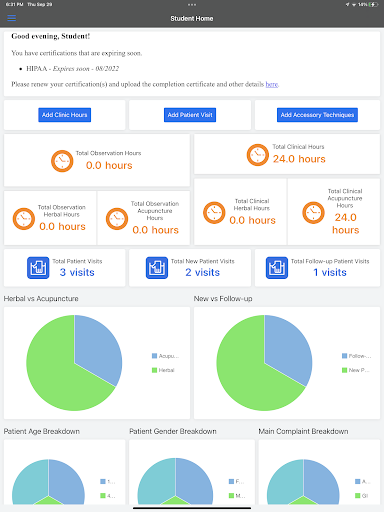
Task: Click the Total Observation Herbal Hours clock icon
Action: 24,219
